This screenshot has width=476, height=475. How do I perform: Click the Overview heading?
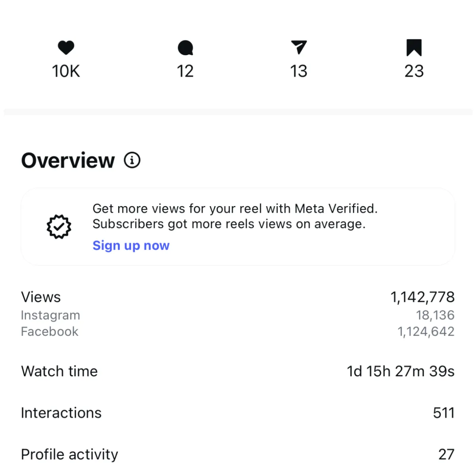click(68, 160)
